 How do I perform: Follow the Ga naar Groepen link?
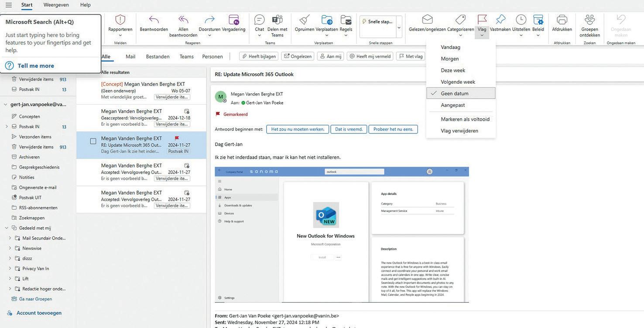click(35, 299)
